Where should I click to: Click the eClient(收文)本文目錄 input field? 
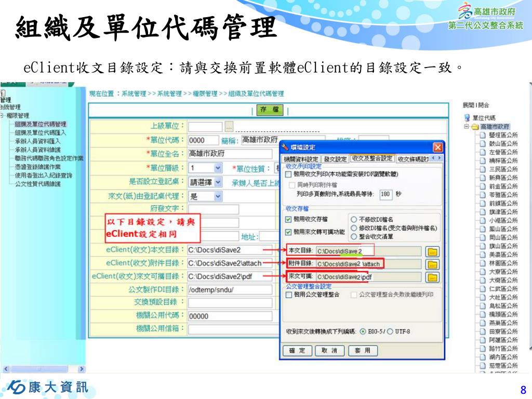[230, 250]
